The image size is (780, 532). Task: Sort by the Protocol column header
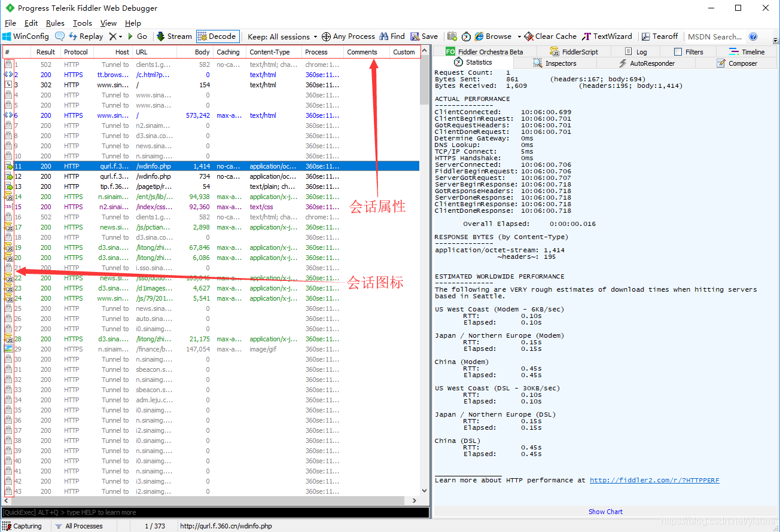pos(76,52)
